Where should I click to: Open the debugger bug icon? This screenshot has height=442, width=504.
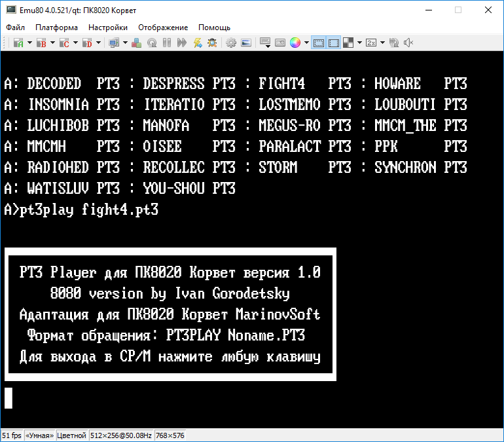(212, 43)
